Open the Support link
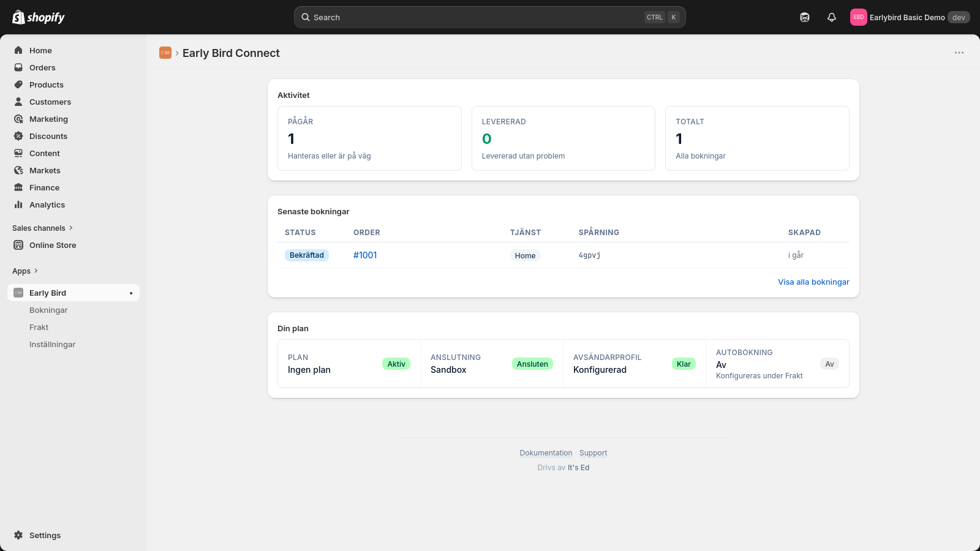The image size is (980, 551). [594, 453]
